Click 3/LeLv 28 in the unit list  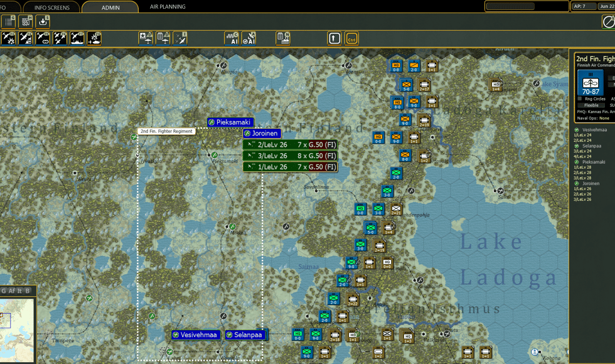click(x=582, y=178)
